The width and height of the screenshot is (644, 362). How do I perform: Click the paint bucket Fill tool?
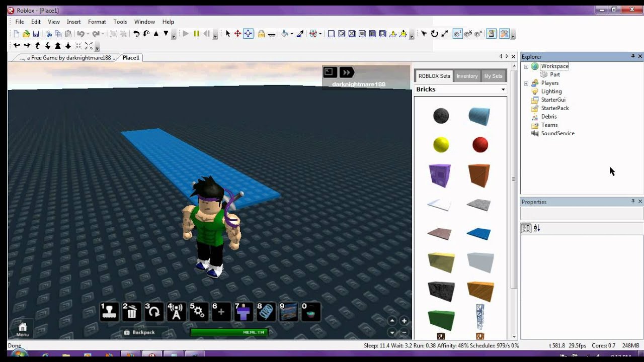[x=285, y=34]
